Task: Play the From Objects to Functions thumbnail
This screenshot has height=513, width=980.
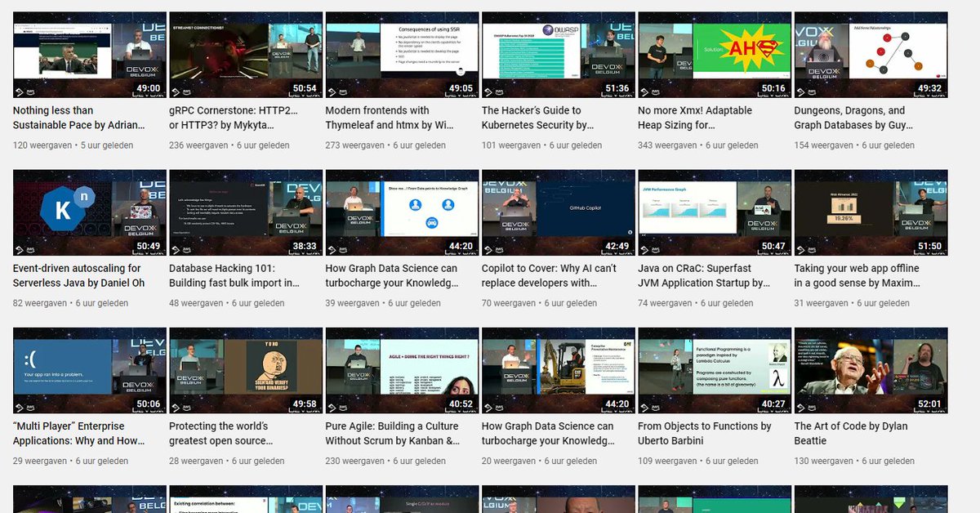Action: (715, 371)
